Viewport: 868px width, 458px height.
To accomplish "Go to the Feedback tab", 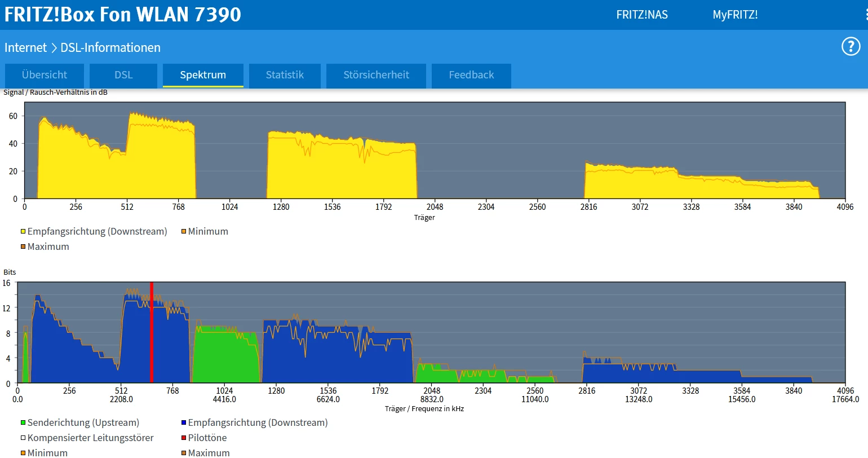I will coord(471,75).
